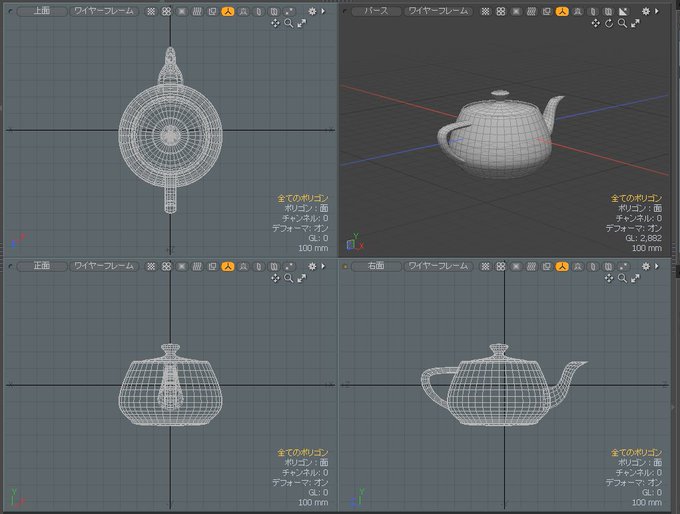The height and width of the screenshot is (514, 680).
Task: Maximize the 正面 viewport with the arrows icon
Action: pos(302,278)
